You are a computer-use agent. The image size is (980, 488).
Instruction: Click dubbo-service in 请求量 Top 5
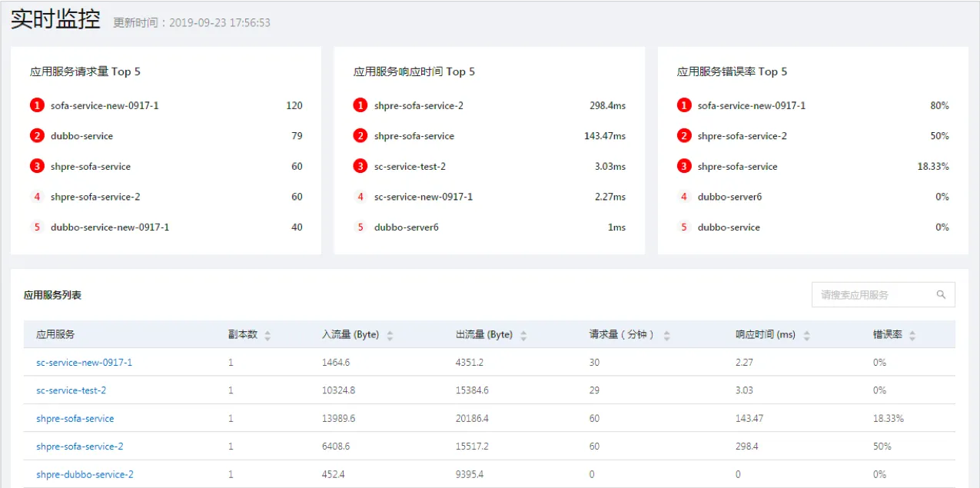point(81,136)
